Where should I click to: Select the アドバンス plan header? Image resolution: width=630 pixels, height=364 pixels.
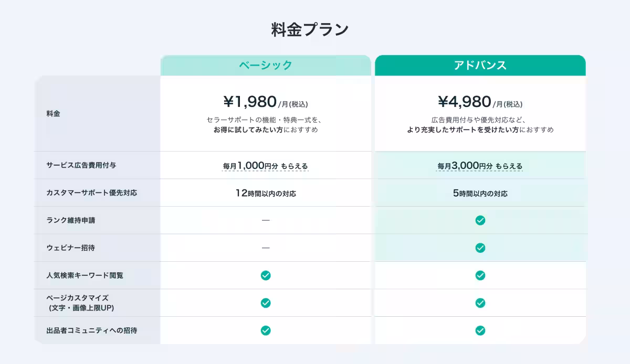(480, 66)
